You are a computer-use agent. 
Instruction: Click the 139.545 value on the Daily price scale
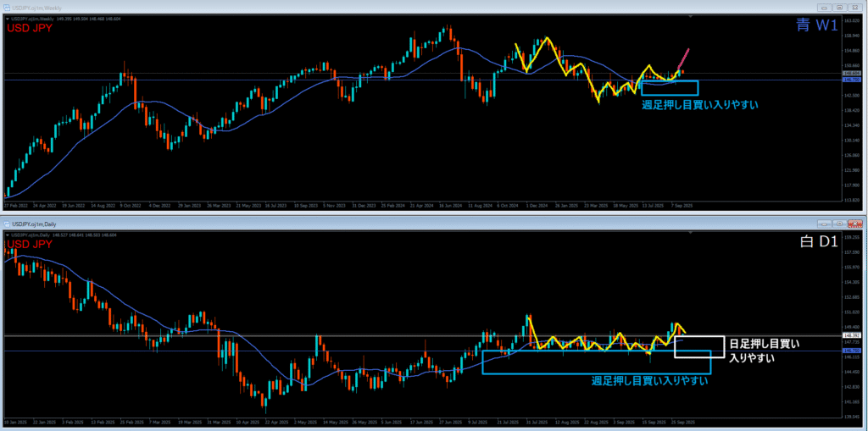click(x=851, y=417)
